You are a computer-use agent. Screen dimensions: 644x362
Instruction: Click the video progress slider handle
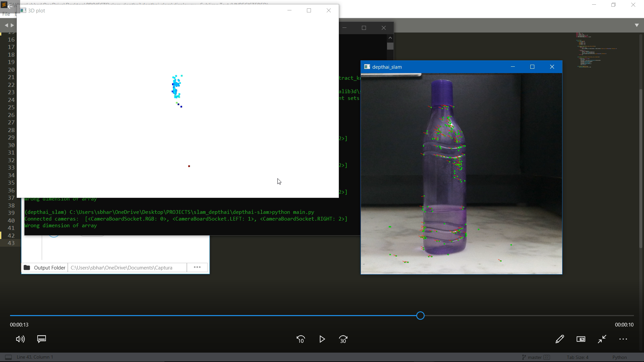point(420,315)
